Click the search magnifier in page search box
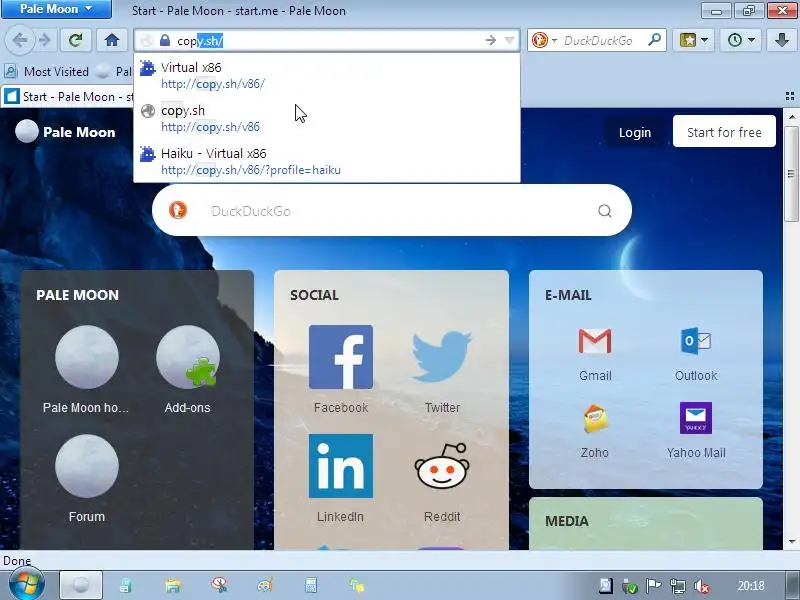The width and height of the screenshot is (800, 600). (605, 211)
